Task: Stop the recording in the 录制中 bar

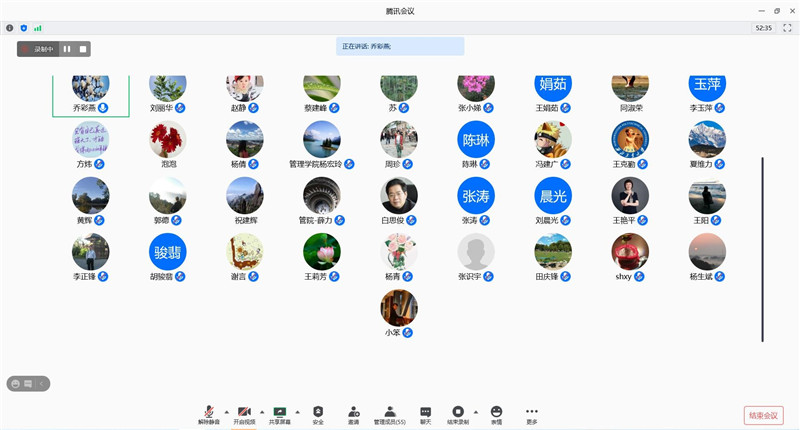Action: pos(83,48)
